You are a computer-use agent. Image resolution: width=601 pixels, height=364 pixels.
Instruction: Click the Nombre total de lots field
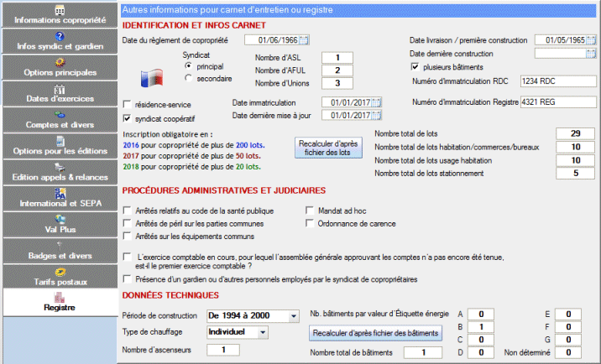[x=575, y=133]
